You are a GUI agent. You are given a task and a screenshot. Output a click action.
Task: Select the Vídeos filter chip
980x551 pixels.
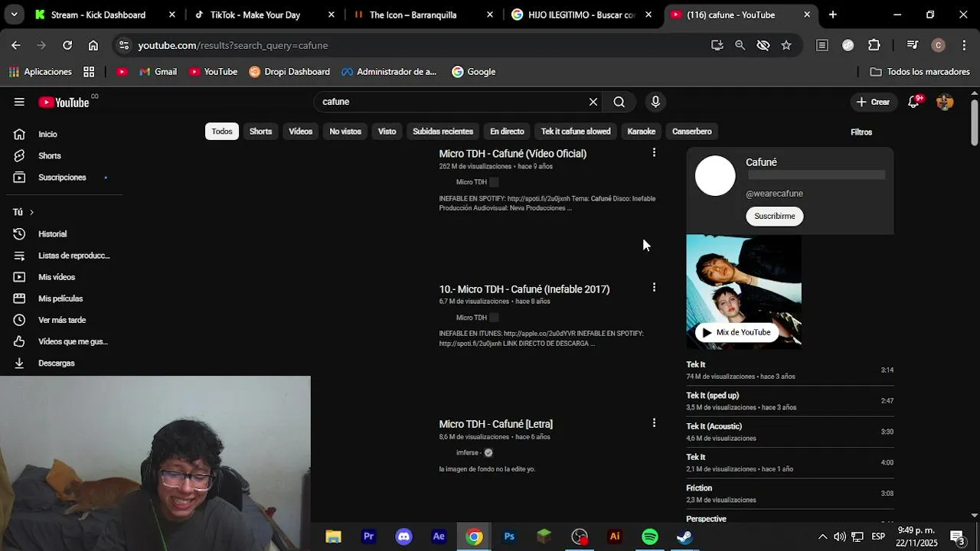tap(300, 132)
